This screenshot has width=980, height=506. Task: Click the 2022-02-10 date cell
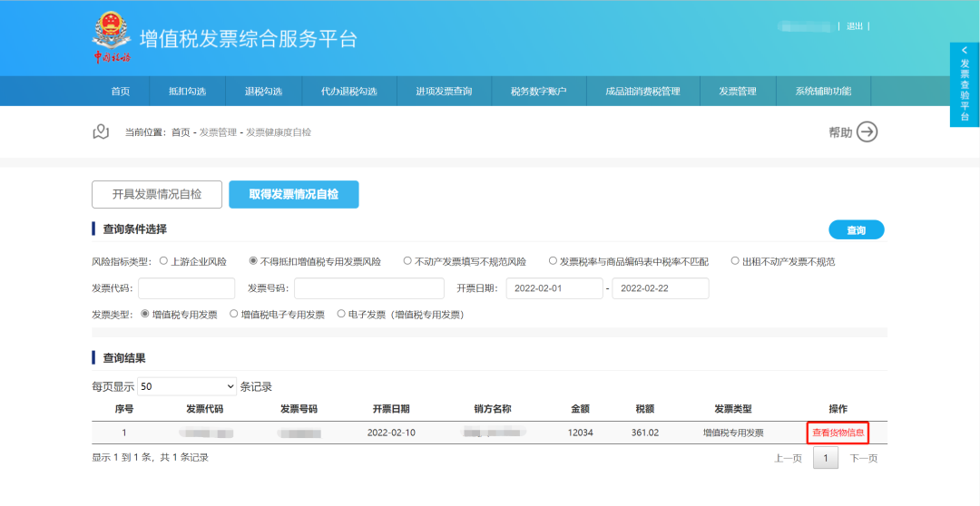(391, 433)
